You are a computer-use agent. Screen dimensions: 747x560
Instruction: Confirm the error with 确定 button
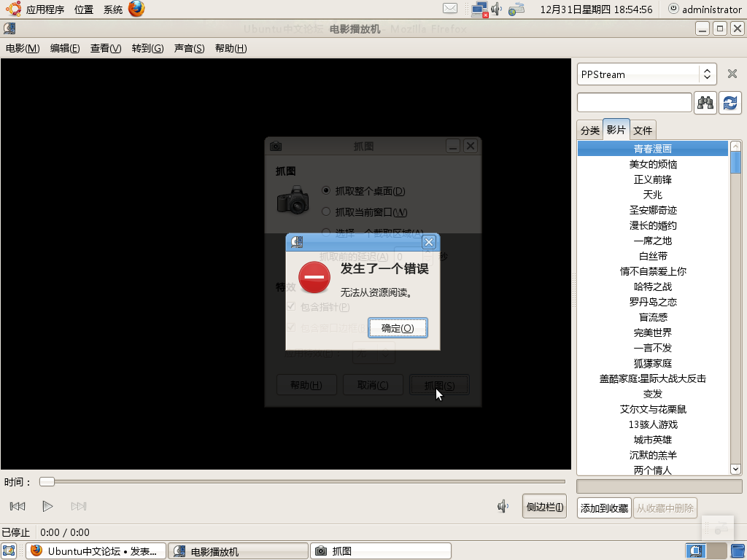398,328
